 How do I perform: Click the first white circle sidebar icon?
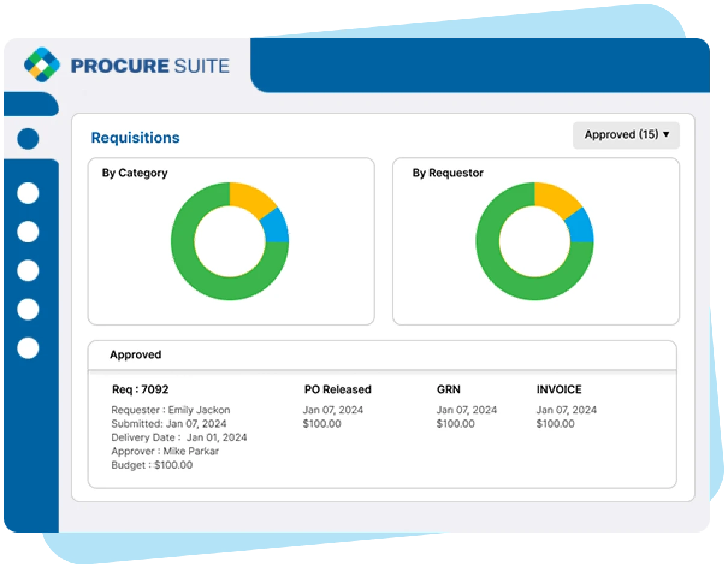[x=28, y=193]
